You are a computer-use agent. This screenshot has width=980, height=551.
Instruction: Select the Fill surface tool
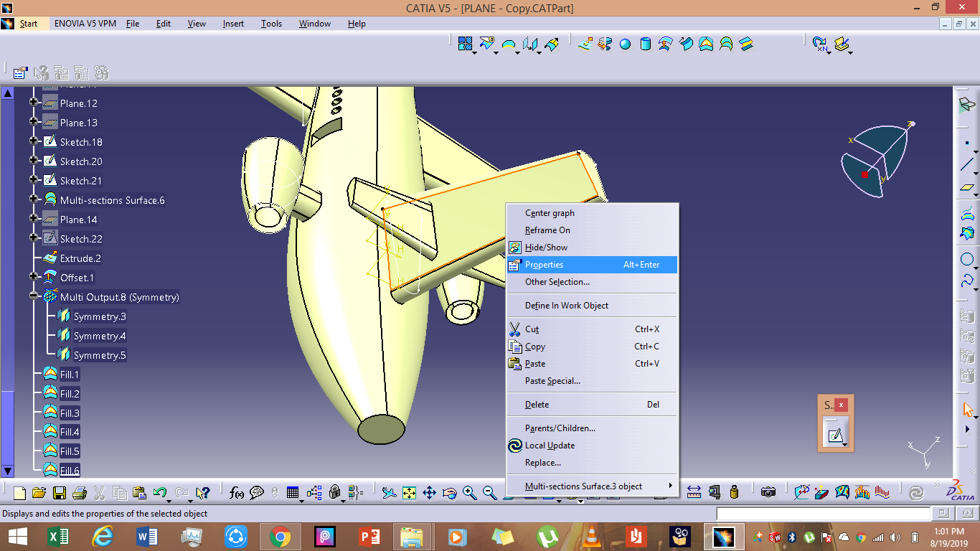707,44
